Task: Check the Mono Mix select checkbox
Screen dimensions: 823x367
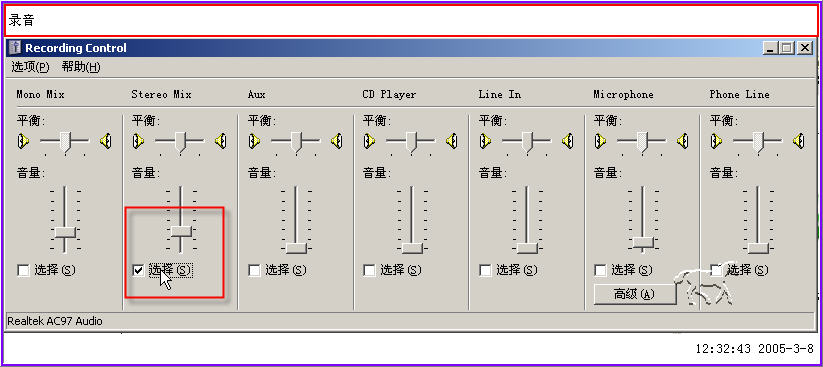Action: pos(23,270)
